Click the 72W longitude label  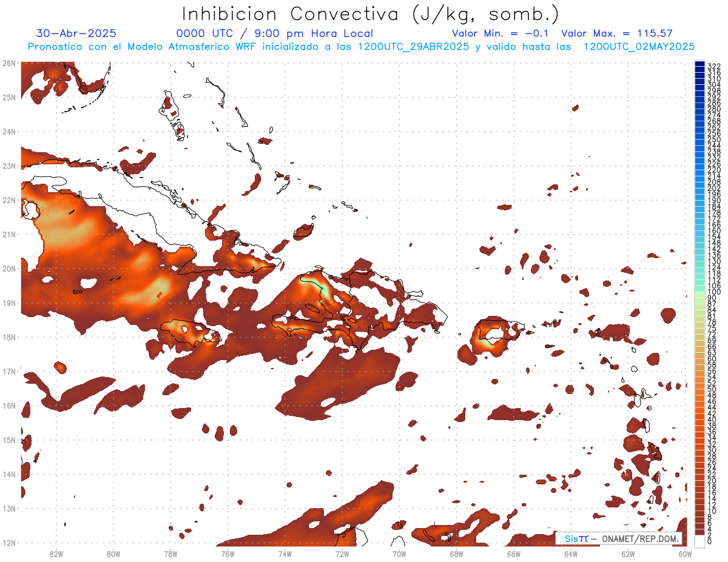coord(342,554)
